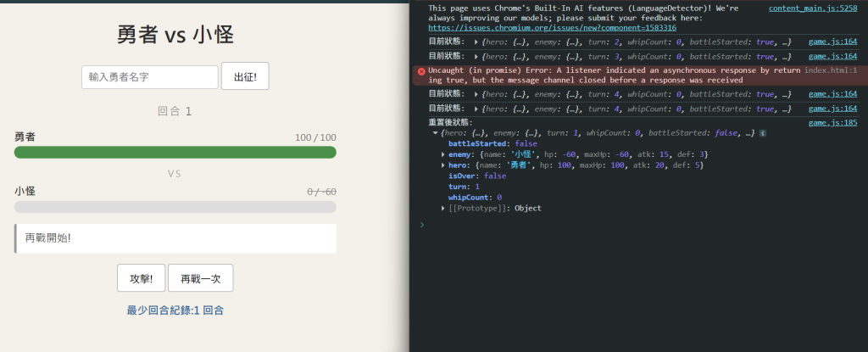Click the 勇者 vs 小怪 page title

pyautogui.click(x=175, y=35)
